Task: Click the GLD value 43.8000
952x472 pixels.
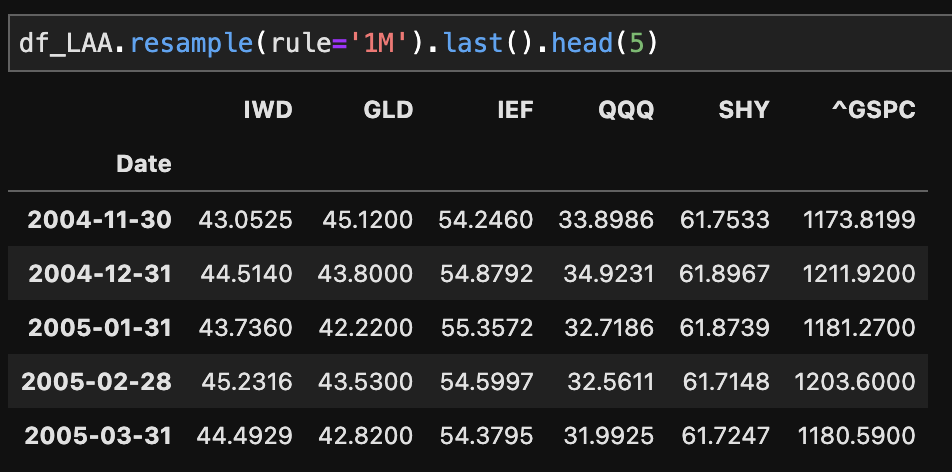Action: (x=366, y=274)
